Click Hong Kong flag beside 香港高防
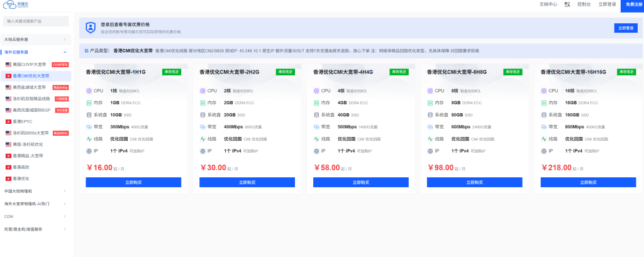Image resolution: width=644 pixels, height=257 pixels. pos(8,167)
